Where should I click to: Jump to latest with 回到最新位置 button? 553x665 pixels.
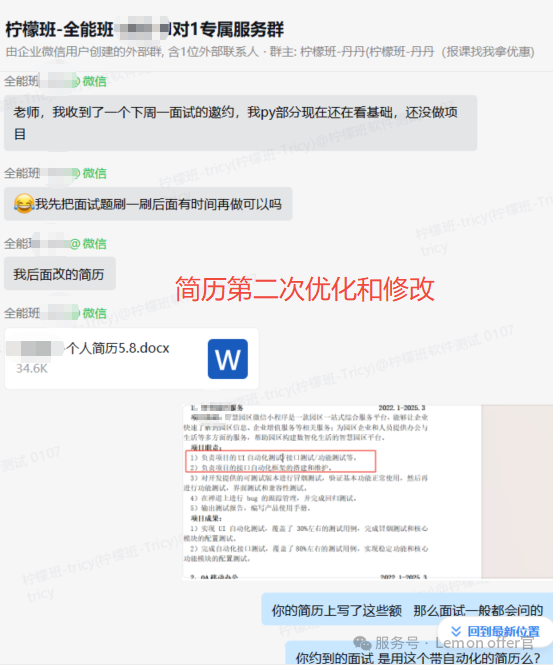[x=495, y=631]
